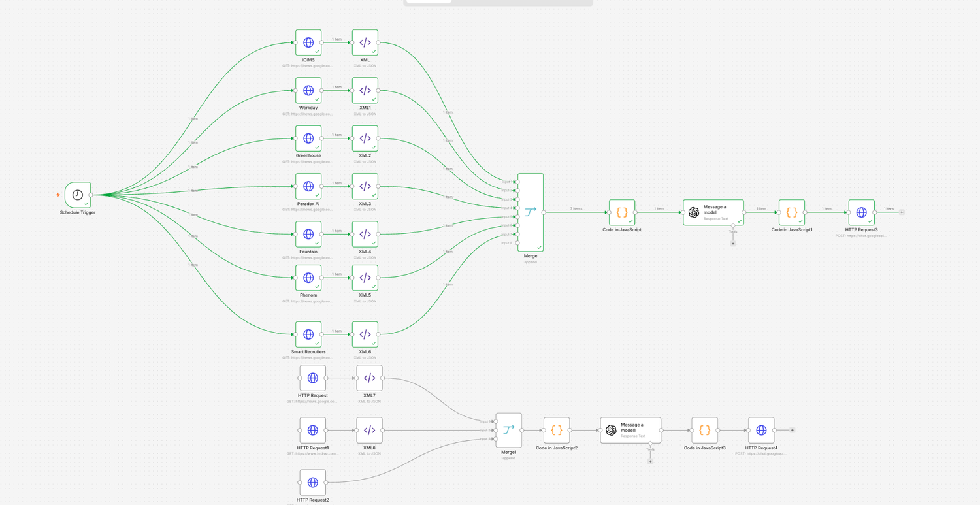Select the Message a model1 node
This screenshot has height=505, width=980.
630,430
